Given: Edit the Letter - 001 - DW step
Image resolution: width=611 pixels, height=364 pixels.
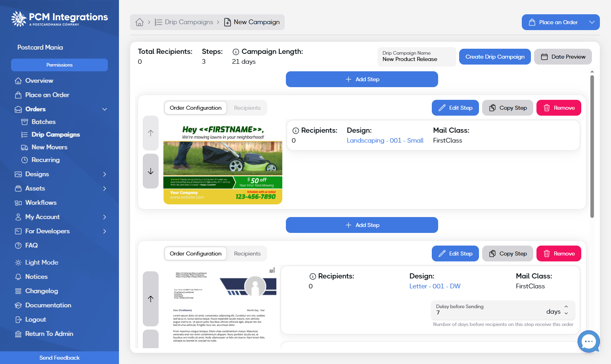Looking at the screenshot, I should [455, 253].
